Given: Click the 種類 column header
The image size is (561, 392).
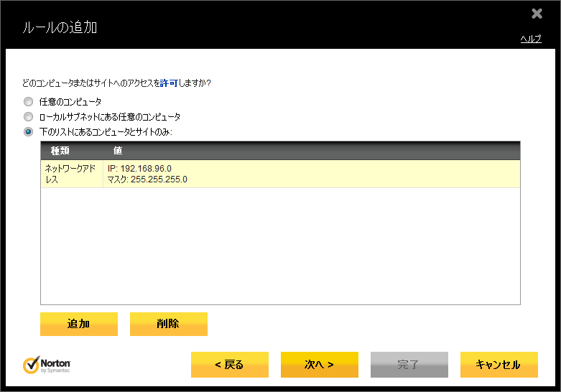Looking at the screenshot, I should (x=60, y=151).
